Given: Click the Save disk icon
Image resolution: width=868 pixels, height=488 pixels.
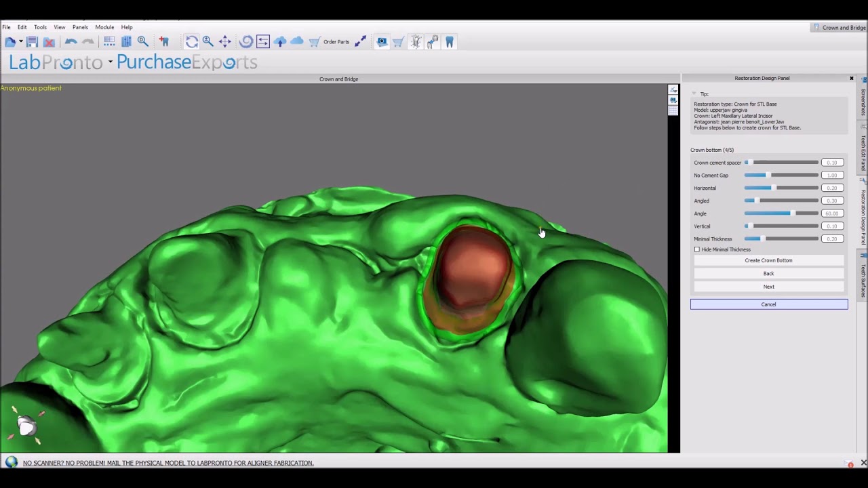Looking at the screenshot, I should click(32, 42).
